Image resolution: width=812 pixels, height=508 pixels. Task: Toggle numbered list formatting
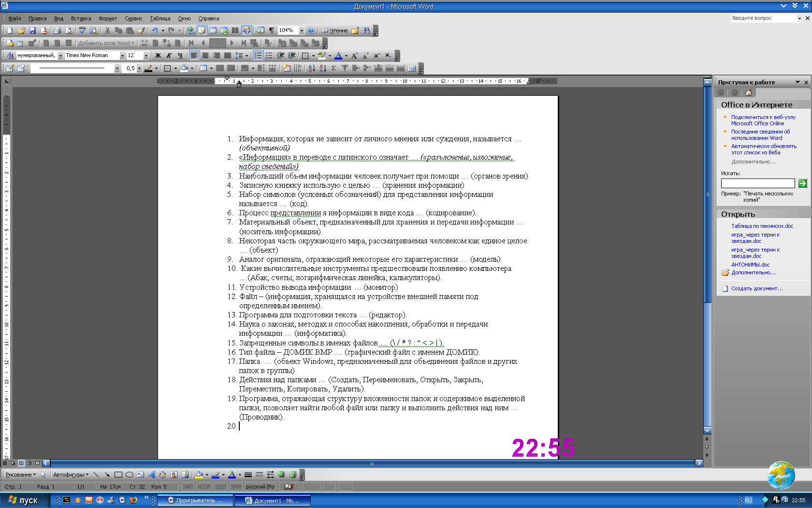[258, 56]
